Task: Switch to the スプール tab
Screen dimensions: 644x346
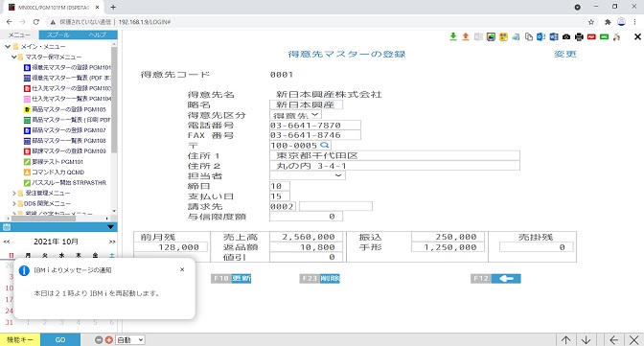Action: point(57,35)
